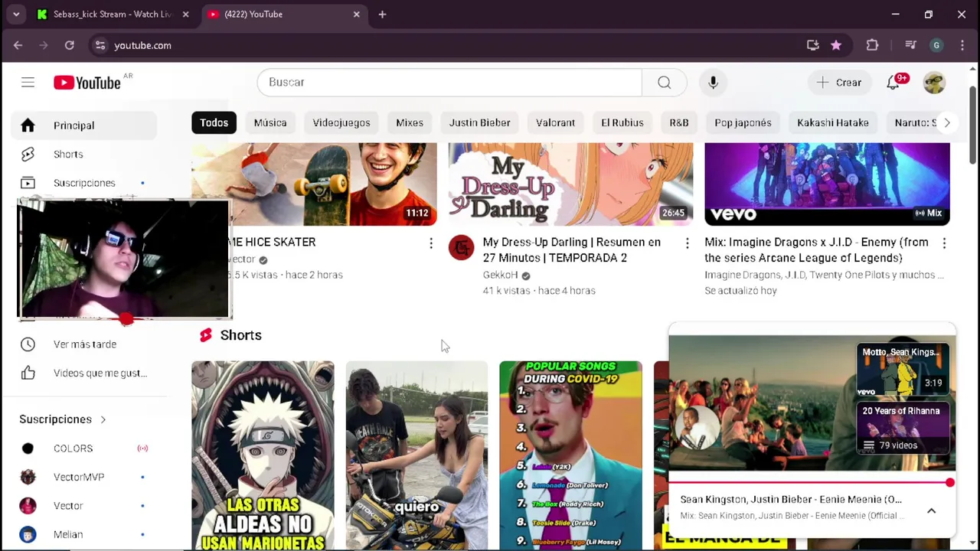The image size is (980, 551).
Task: Open the Chrome profile G icon
Action: coord(936,45)
